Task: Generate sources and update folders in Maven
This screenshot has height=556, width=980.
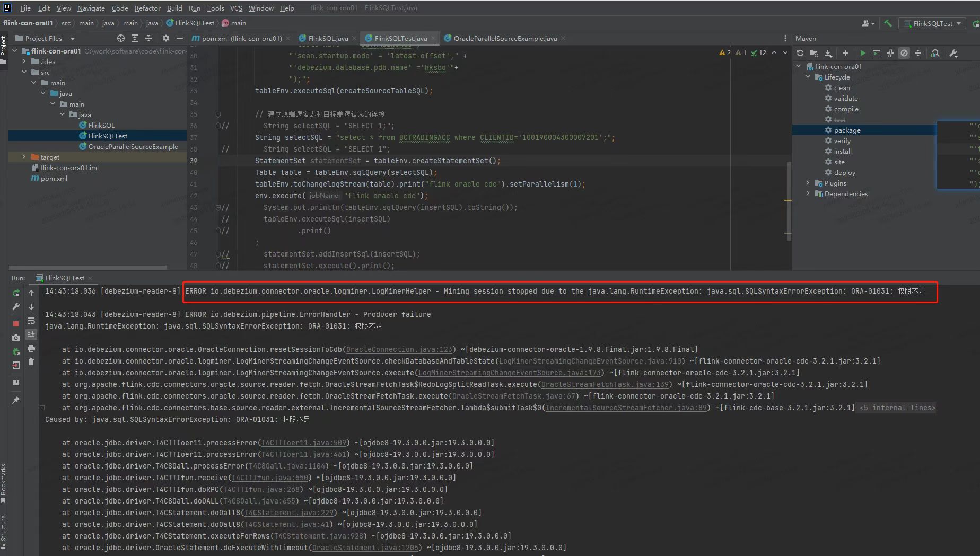Action: point(814,53)
